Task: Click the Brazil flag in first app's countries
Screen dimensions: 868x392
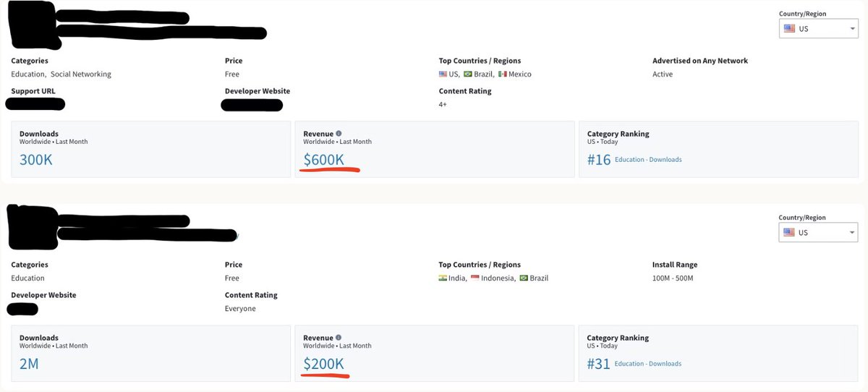Action: click(468, 74)
